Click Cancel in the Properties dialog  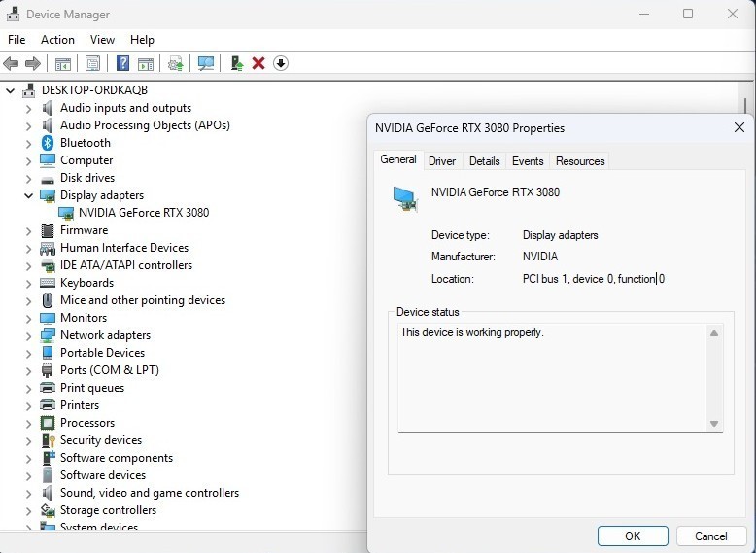[710, 536]
